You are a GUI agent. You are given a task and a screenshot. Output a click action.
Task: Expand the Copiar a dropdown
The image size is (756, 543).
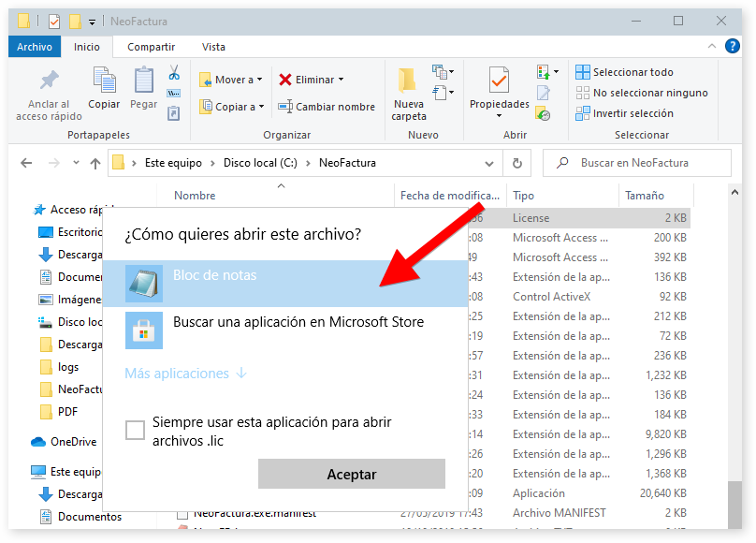pyautogui.click(x=261, y=107)
